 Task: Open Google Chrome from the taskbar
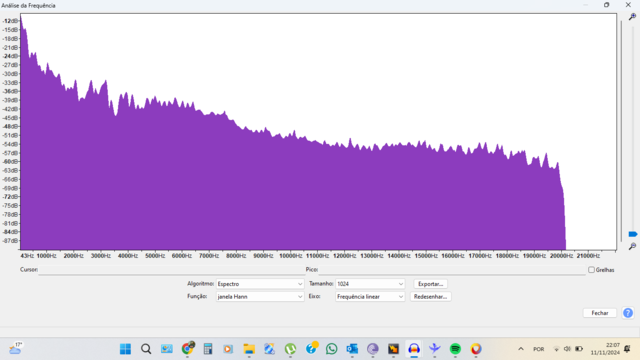click(x=187, y=349)
